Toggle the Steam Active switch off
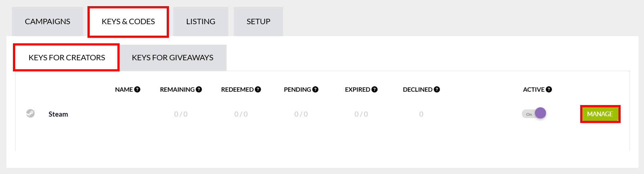This screenshot has width=644, height=174. [534, 114]
